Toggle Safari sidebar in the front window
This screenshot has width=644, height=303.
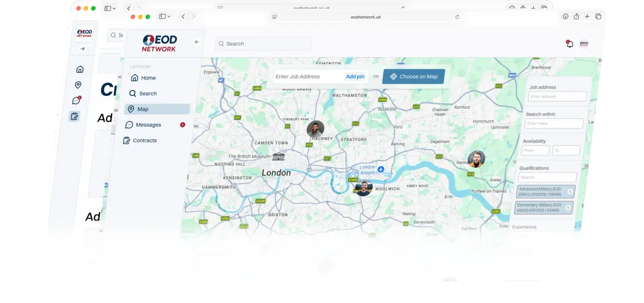point(162,16)
